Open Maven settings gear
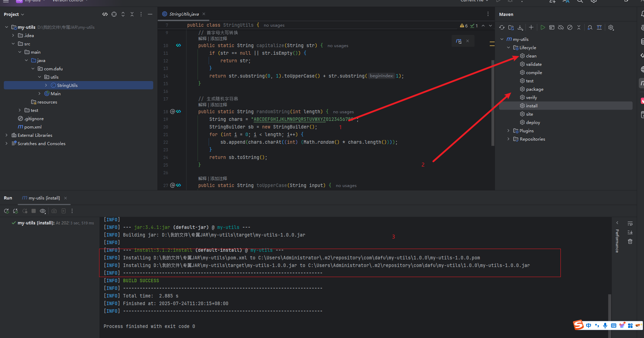The width and height of the screenshot is (644, 338). coord(611,27)
